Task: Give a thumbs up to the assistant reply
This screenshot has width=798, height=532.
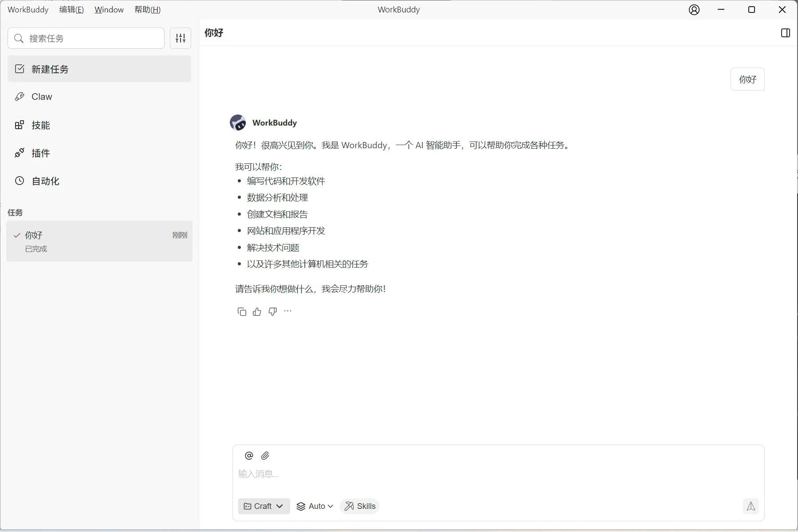Action: click(257, 311)
